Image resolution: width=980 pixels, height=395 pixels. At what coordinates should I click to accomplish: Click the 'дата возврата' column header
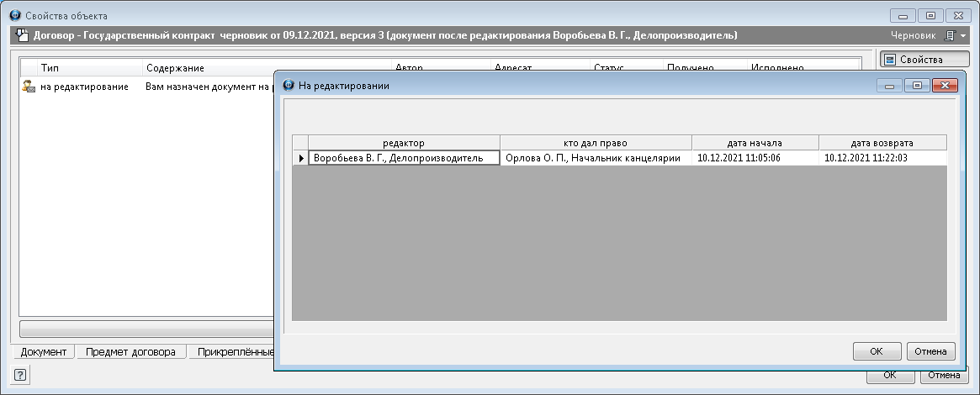click(882, 143)
